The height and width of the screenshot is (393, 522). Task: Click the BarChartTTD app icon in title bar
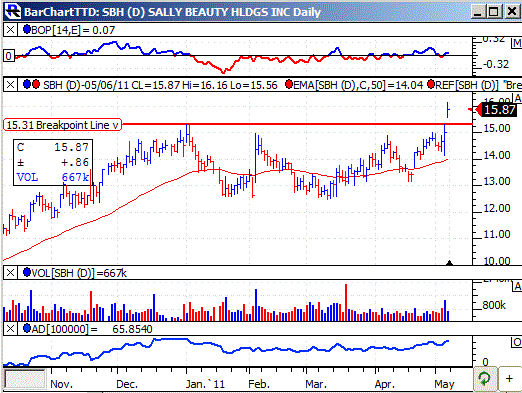(13, 12)
